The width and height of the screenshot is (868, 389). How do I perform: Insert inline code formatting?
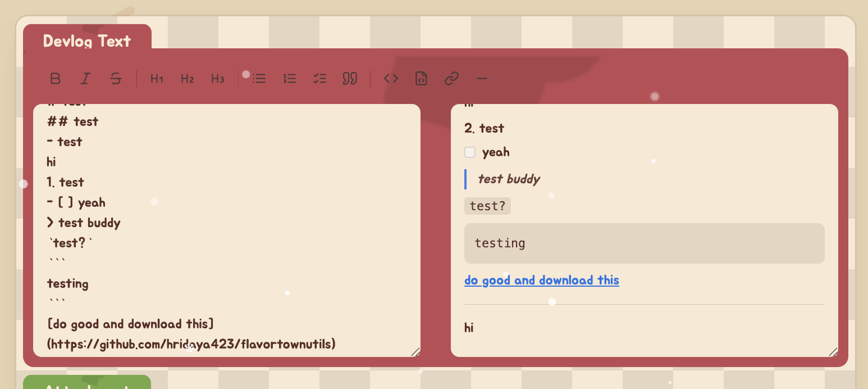391,79
